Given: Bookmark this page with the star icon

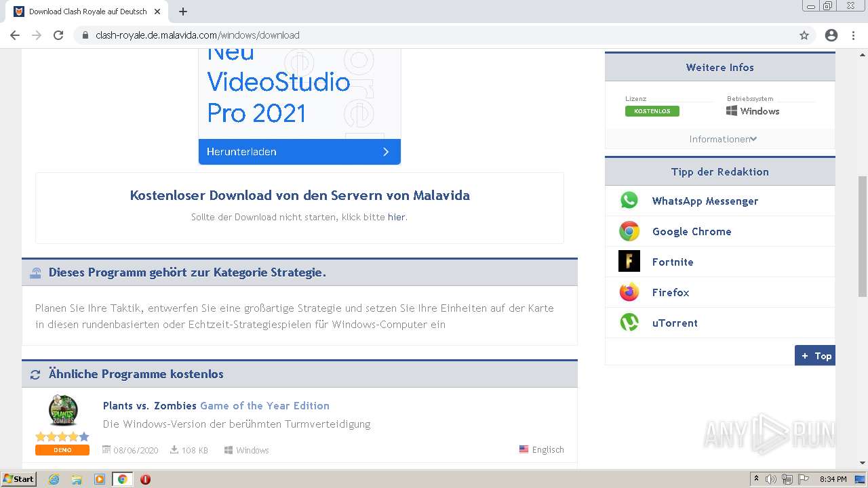Looking at the screenshot, I should [804, 35].
